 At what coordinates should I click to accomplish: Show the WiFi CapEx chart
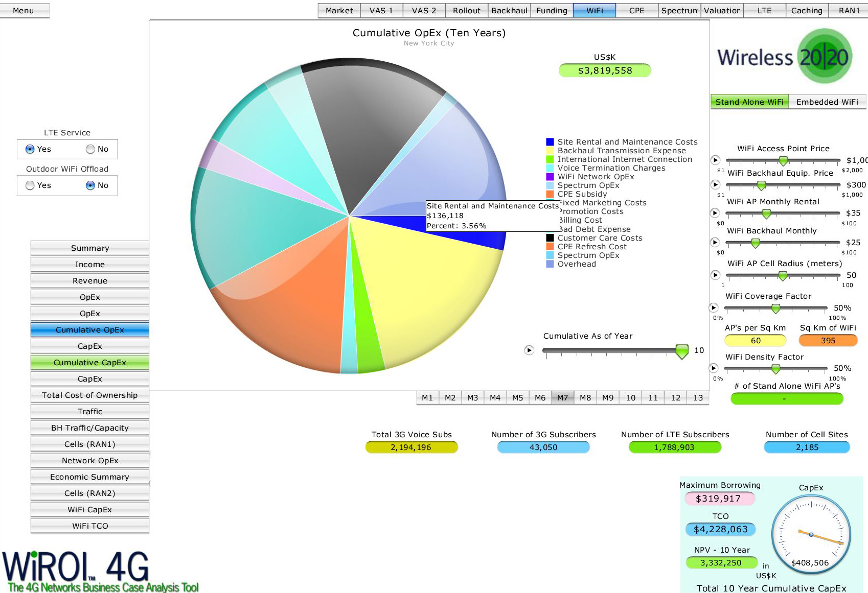[x=90, y=510]
